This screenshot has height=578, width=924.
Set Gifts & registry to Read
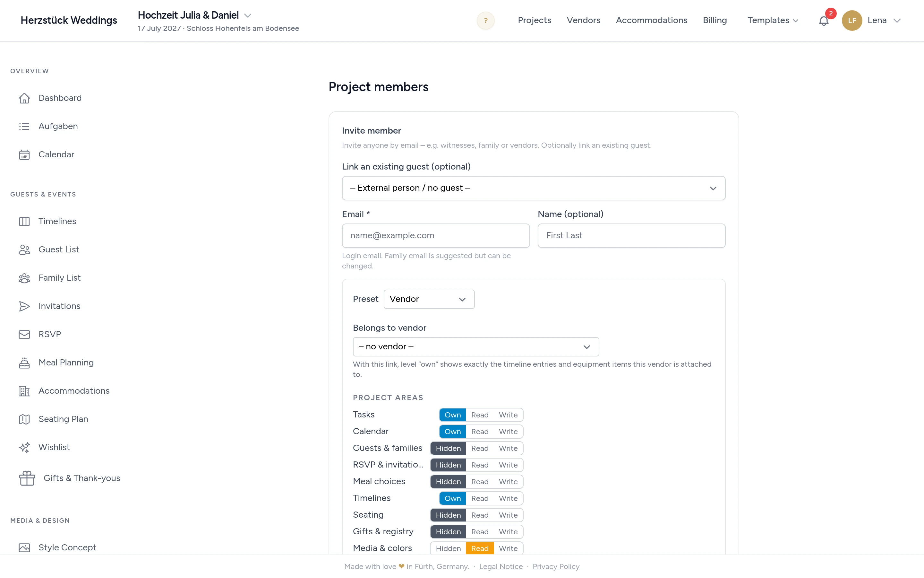click(x=480, y=532)
